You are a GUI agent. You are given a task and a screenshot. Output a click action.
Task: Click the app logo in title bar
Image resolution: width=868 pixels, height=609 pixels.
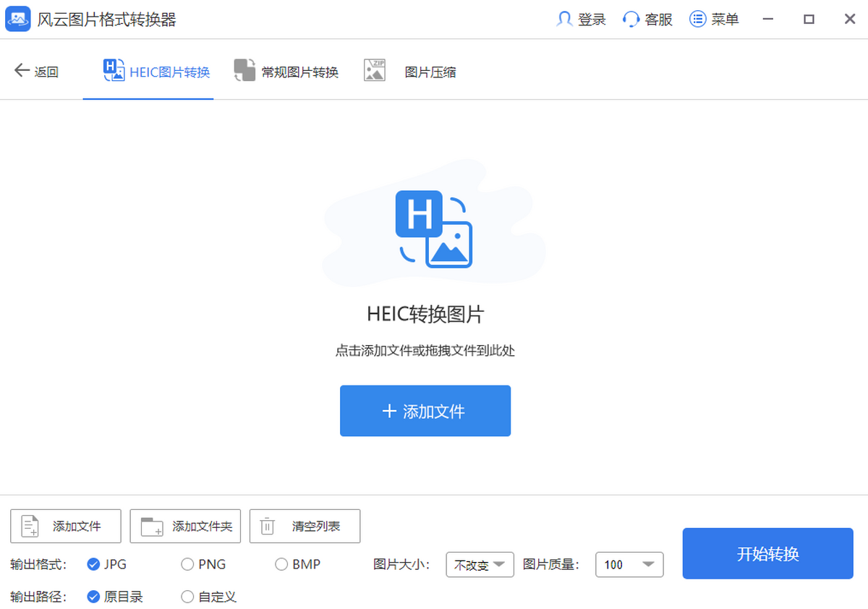coord(18,20)
